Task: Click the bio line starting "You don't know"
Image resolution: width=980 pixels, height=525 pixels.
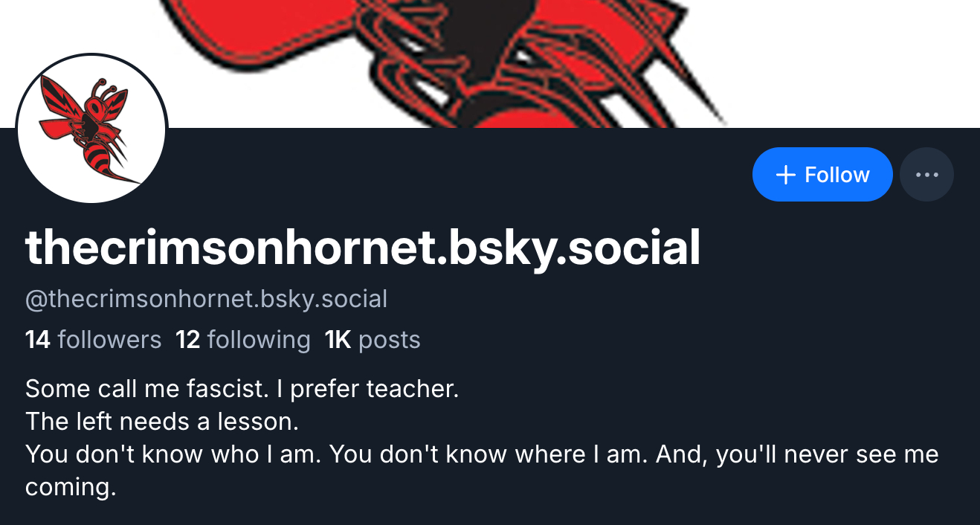Action: 482,454
